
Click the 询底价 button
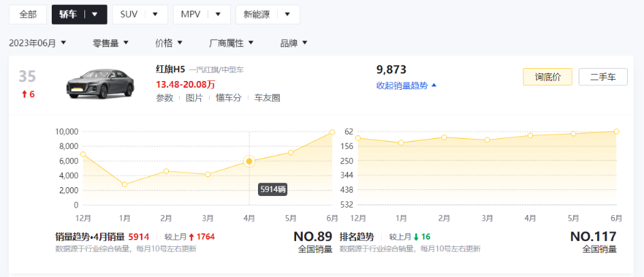tap(547, 77)
